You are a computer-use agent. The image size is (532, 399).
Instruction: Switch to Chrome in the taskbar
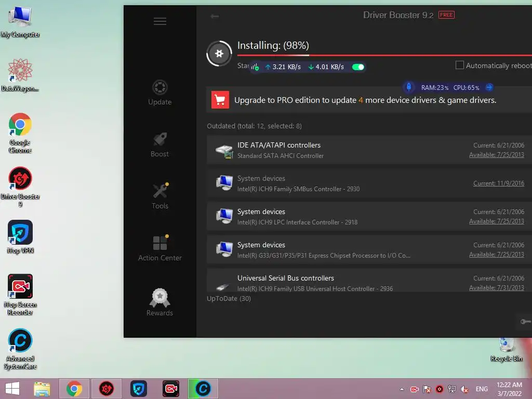pyautogui.click(x=74, y=389)
